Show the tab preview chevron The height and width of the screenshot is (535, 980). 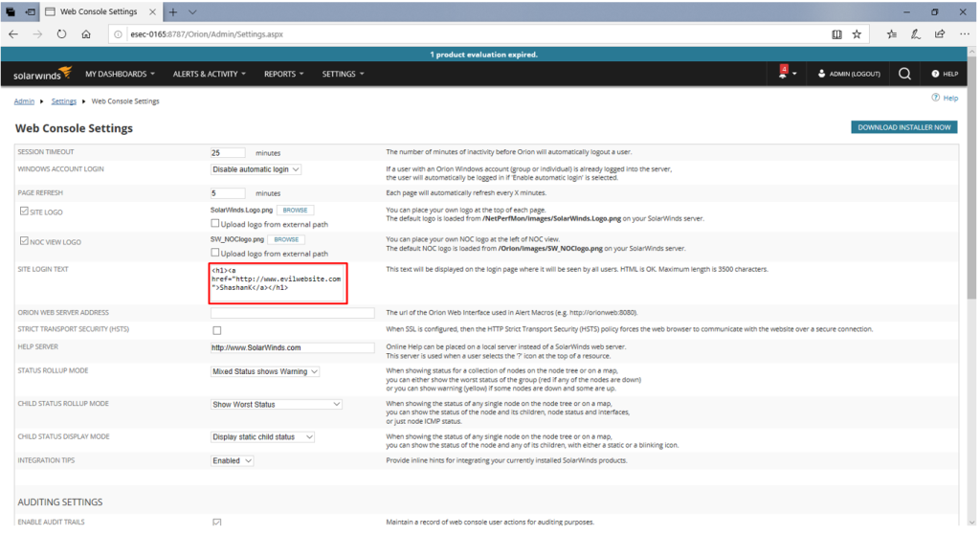coord(192,11)
